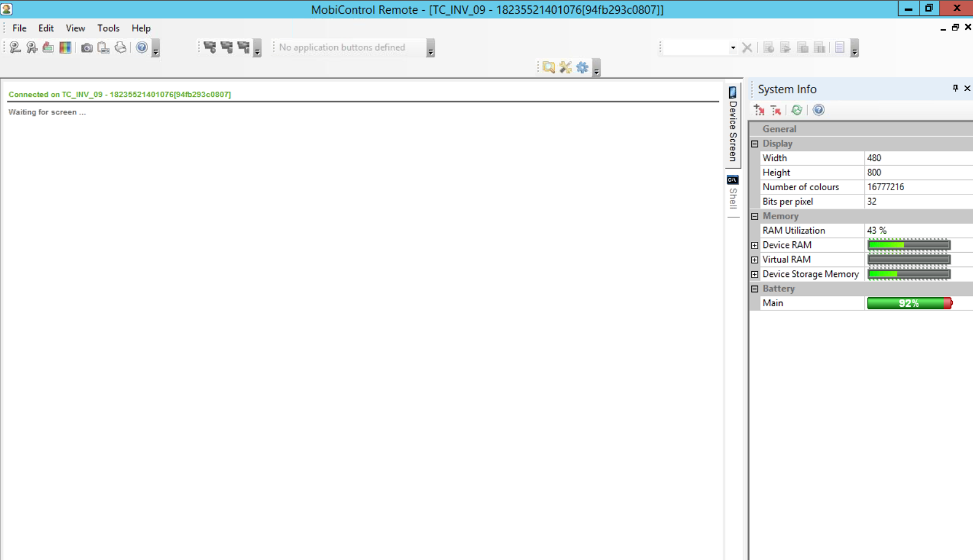This screenshot has width=973, height=560.
Task: Expand the Device Storage Memory row
Action: pos(755,275)
